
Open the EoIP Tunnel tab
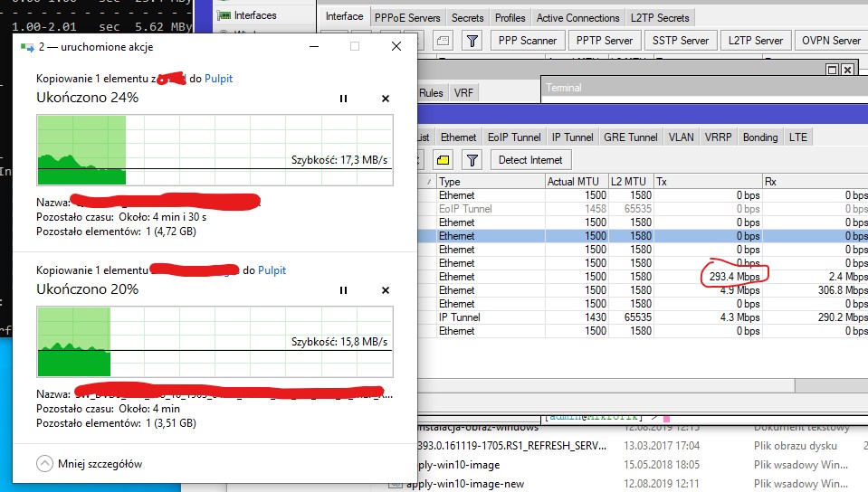[514, 137]
